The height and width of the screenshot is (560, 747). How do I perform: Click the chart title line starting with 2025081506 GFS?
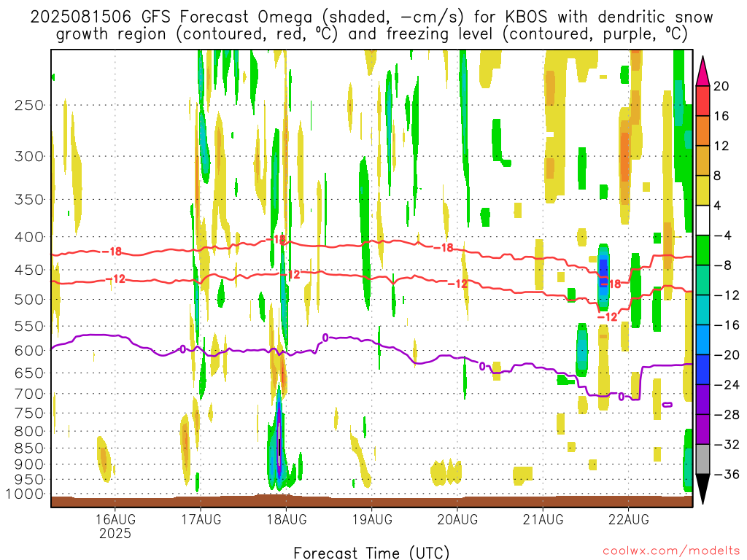[371, 17]
